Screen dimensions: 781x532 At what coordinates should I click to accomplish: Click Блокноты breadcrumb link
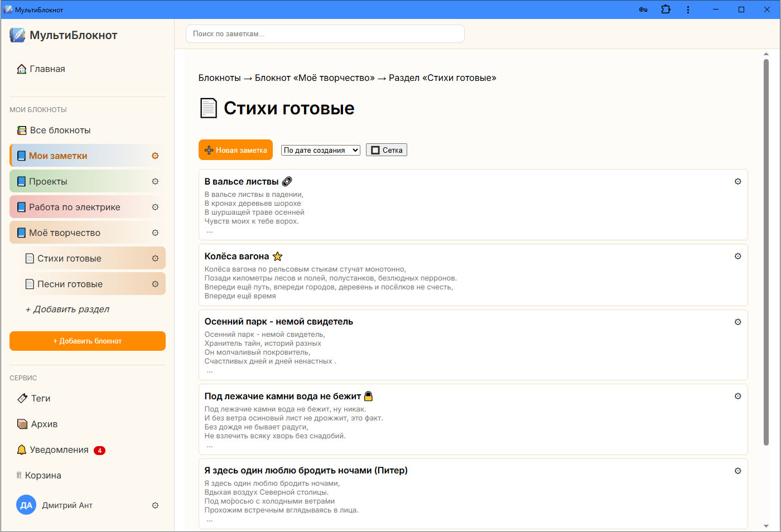pyautogui.click(x=219, y=78)
